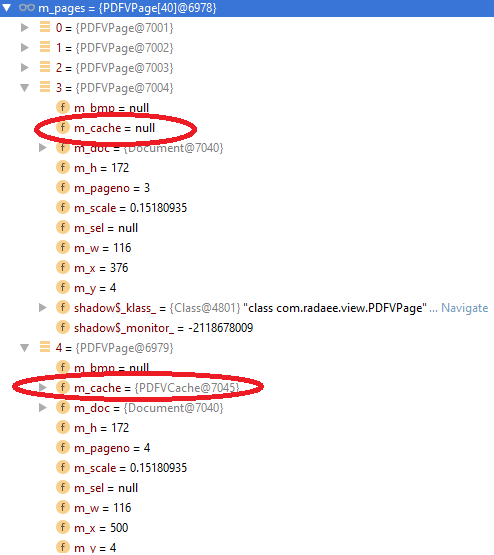Click the array element icon of index 3

click(45, 87)
